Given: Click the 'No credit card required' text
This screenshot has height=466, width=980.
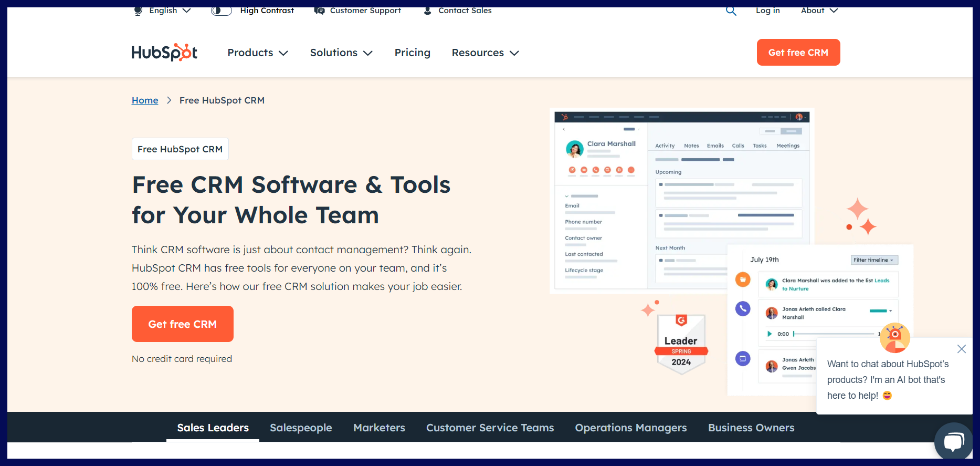Looking at the screenshot, I should click(182, 359).
